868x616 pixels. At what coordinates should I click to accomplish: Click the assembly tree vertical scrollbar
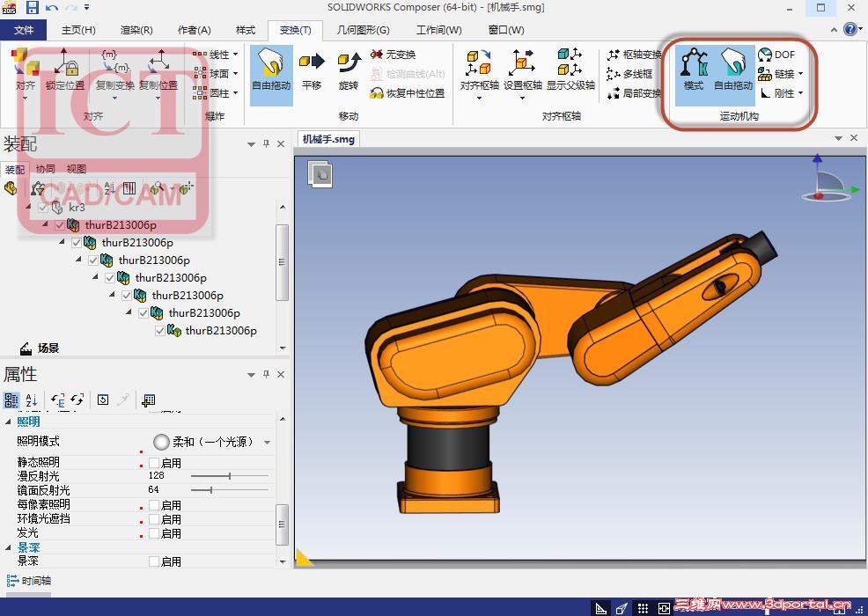click(x=283, y=262)
